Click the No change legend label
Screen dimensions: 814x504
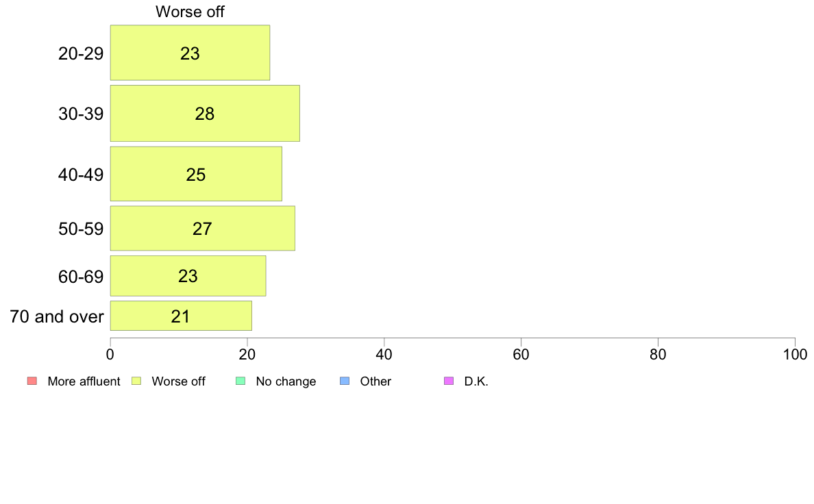coord(286,381)
